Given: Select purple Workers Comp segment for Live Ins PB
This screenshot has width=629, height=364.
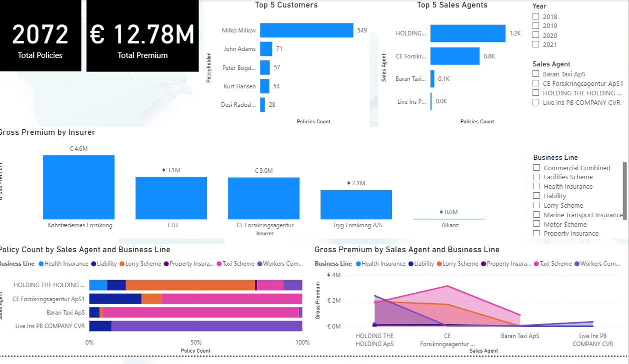Looking at the screenshot, I should 207,326.
